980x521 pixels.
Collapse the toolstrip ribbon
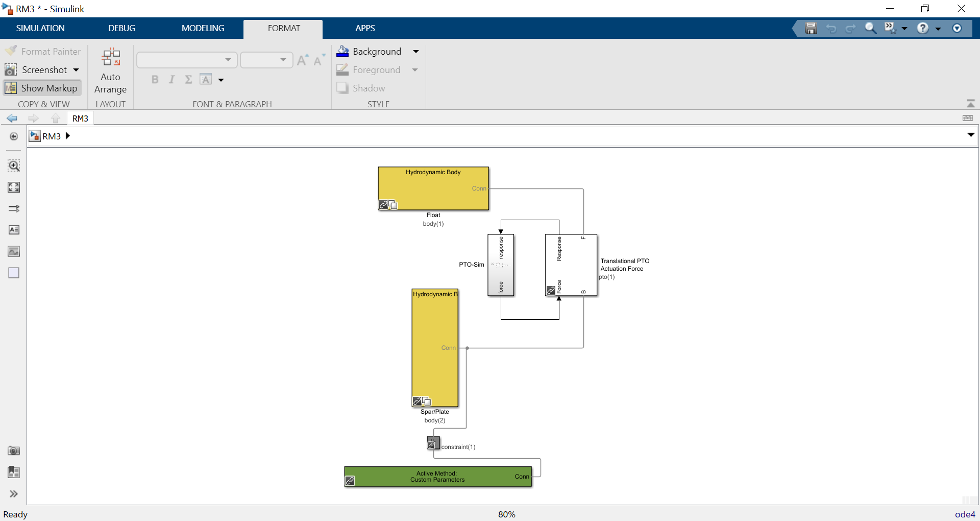971,104
